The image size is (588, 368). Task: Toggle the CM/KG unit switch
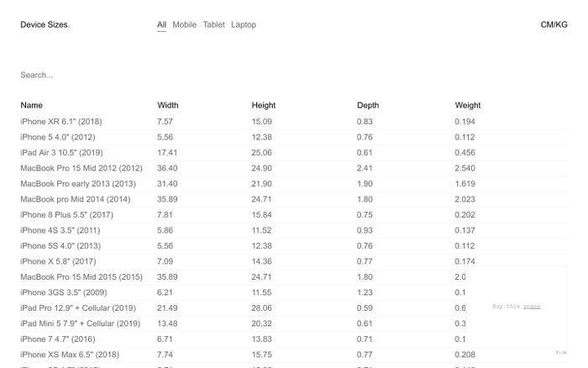[x=554, y=24]
